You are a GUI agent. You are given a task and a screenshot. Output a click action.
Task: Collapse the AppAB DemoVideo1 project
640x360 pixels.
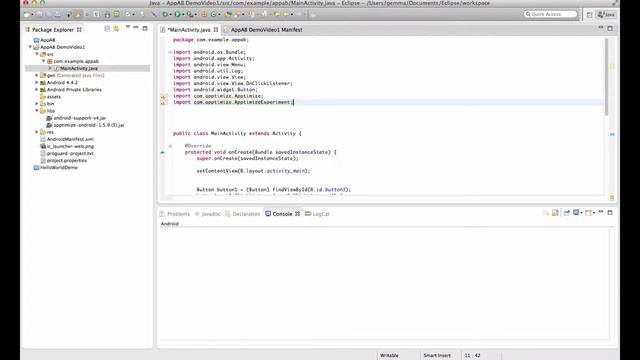point(30,47)
